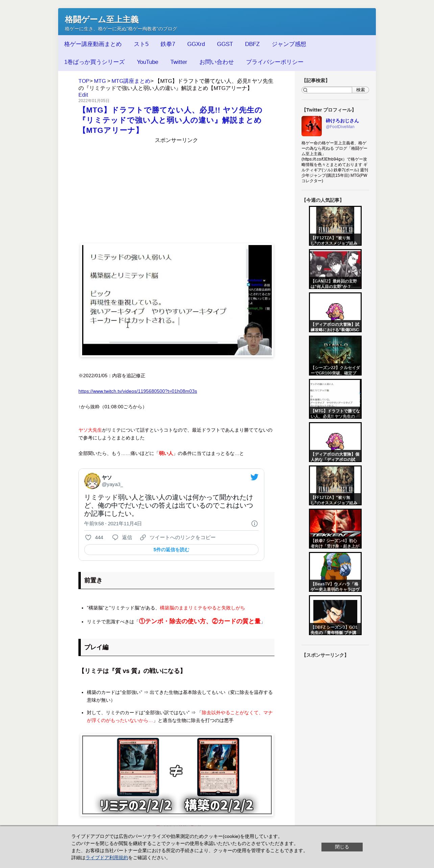
Task: Go to MTG breadcrumb link
Action: (100, 81)
